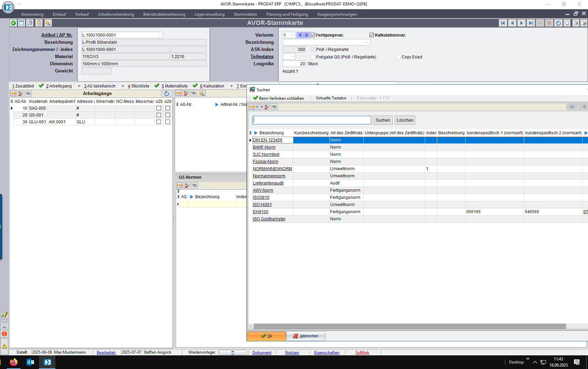Open the Lagerverwaltung menu
The width and height of the screenshot is (588, 369).
209,14
